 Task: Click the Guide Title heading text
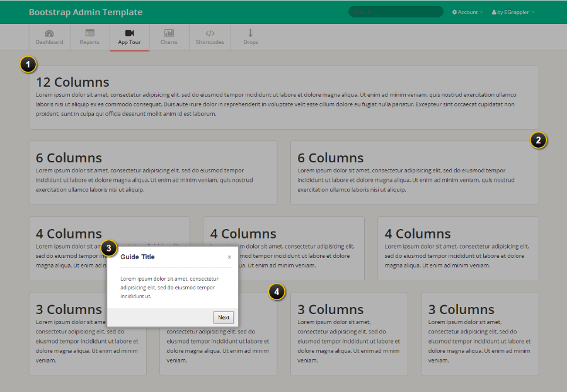[137, 257]
